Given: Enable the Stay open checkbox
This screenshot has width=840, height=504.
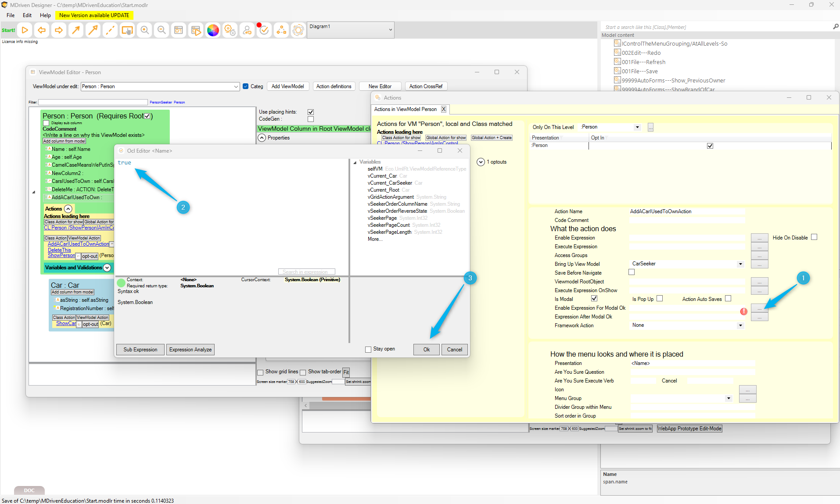Looking at the screenshot, I should coord(368,350).
